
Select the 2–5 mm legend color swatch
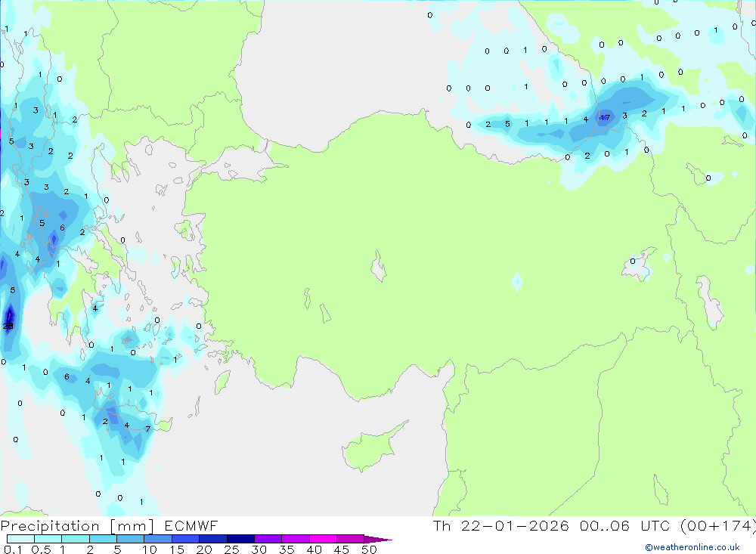coord(103,539)
